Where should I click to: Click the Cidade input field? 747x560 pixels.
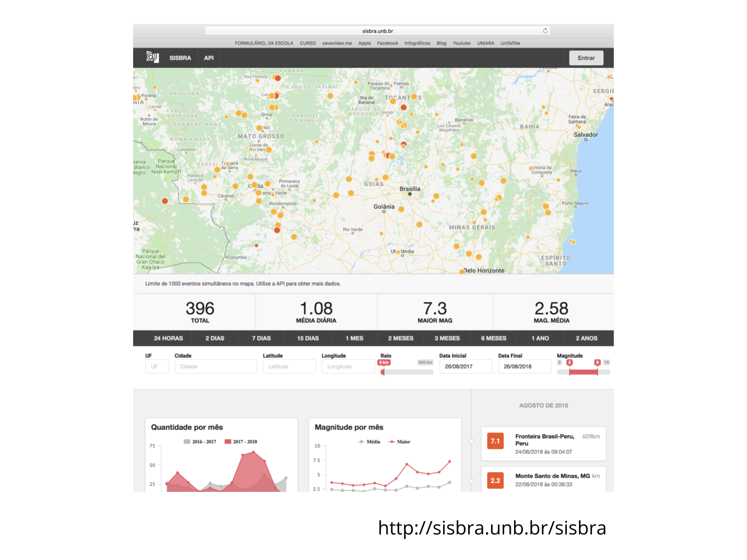click(215, 366)
